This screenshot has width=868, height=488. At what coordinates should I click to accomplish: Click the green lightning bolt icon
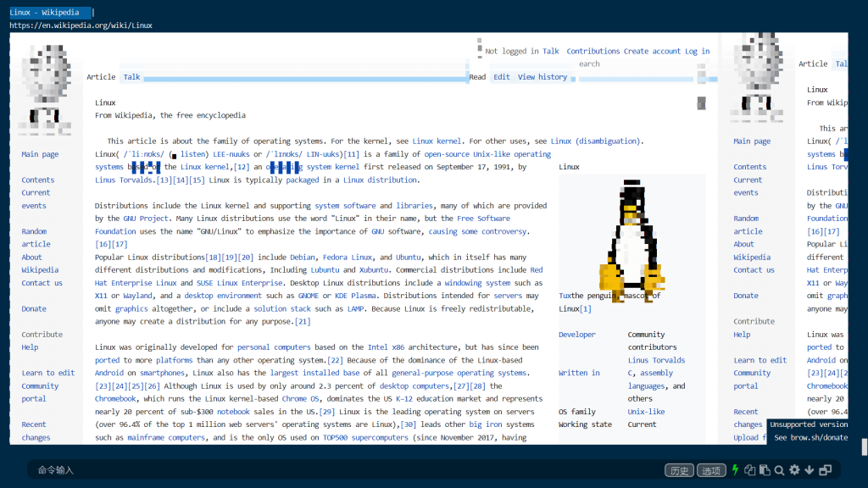coord(735,469)
